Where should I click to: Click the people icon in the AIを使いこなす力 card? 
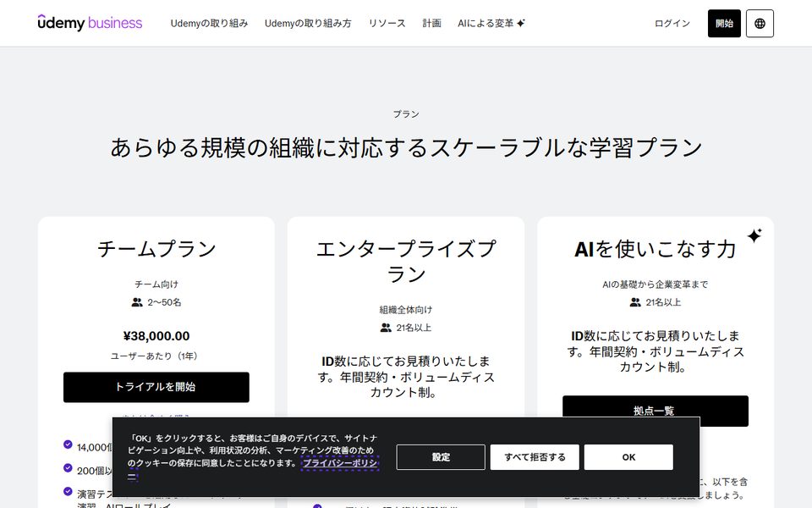point(635,302)
